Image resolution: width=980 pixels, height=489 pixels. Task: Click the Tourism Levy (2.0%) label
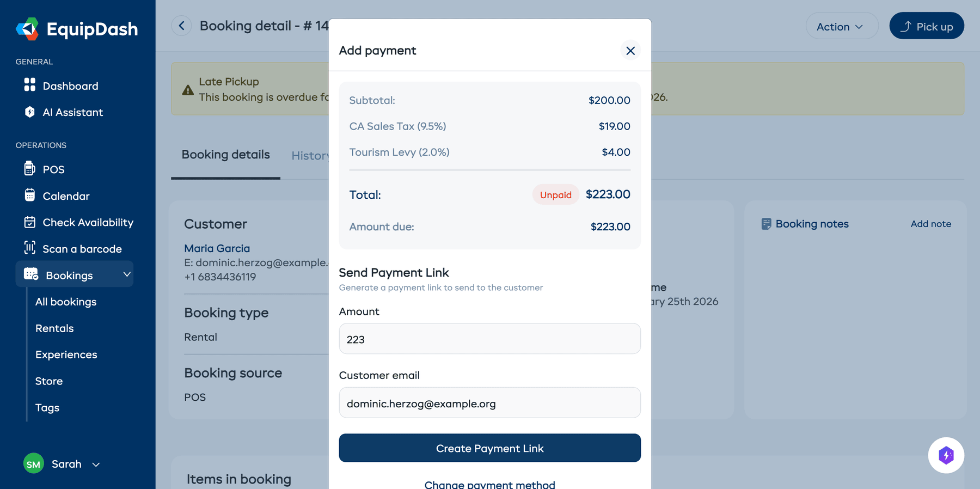coord(399,152)
